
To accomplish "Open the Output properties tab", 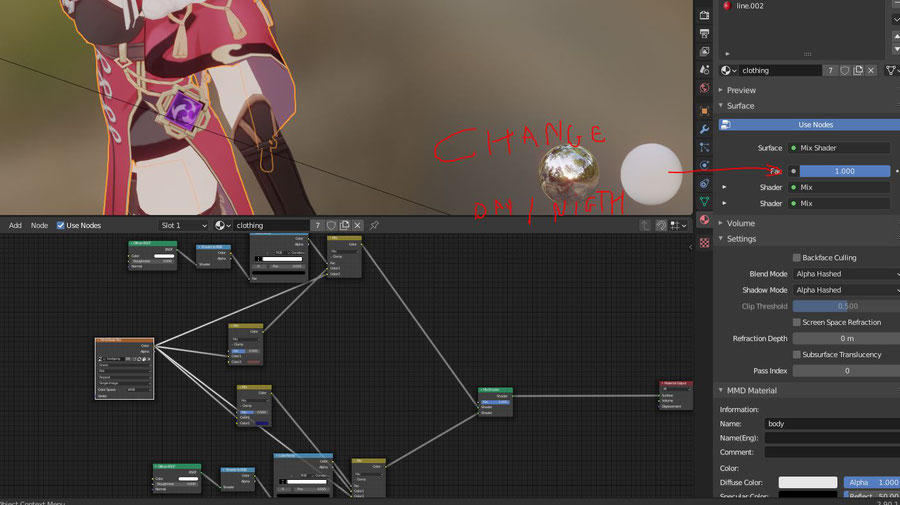I will pyautogui.click(x=704, y=33).
